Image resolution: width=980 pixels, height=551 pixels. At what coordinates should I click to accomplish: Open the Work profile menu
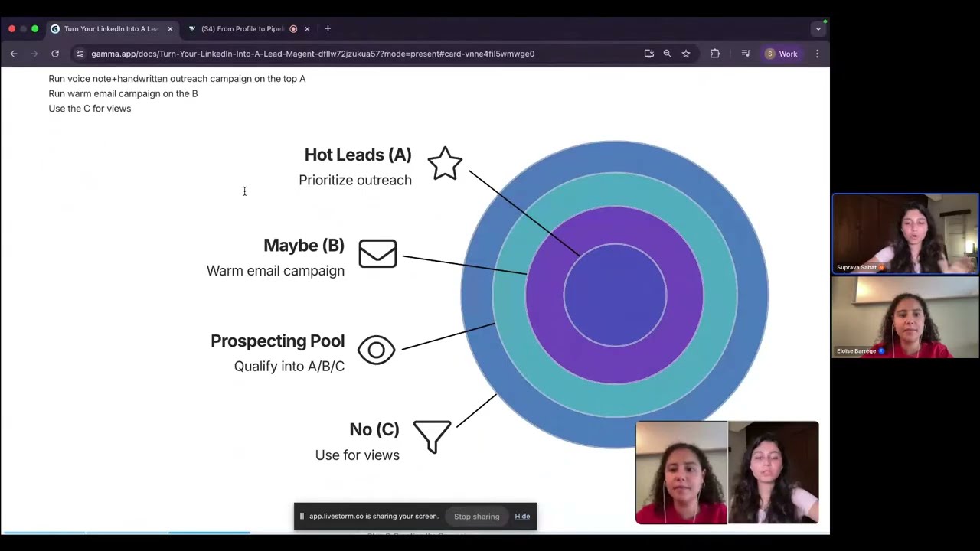(x=781, y=54)
